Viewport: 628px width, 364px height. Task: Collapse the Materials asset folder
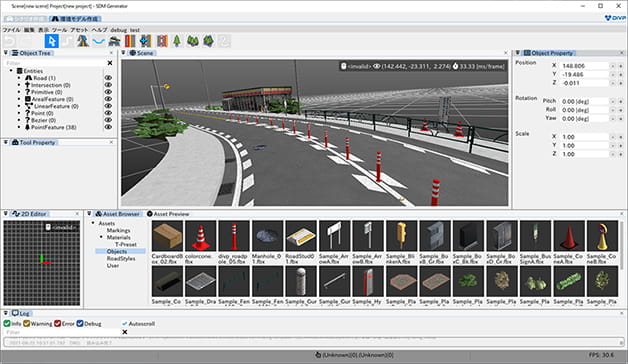pos(101,237)
